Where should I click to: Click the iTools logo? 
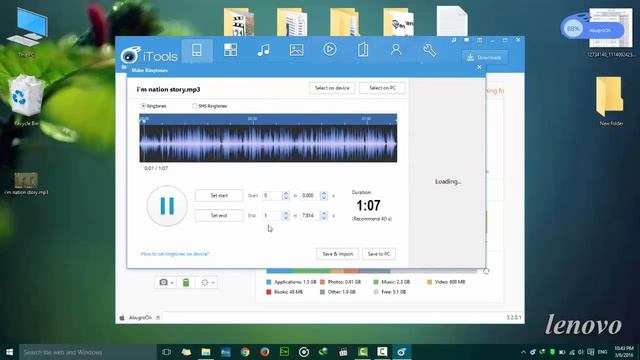pyautogui.click(x=149, y=55)
